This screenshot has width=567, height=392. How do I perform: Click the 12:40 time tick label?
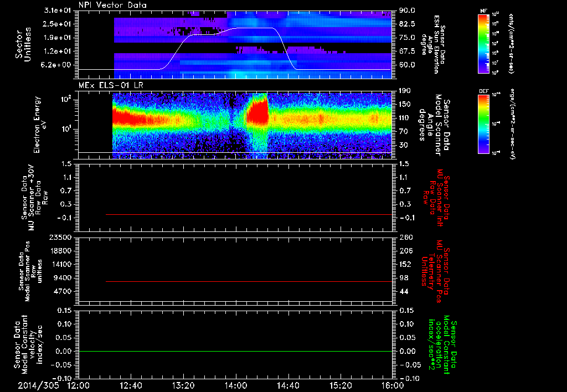[131, 385]
